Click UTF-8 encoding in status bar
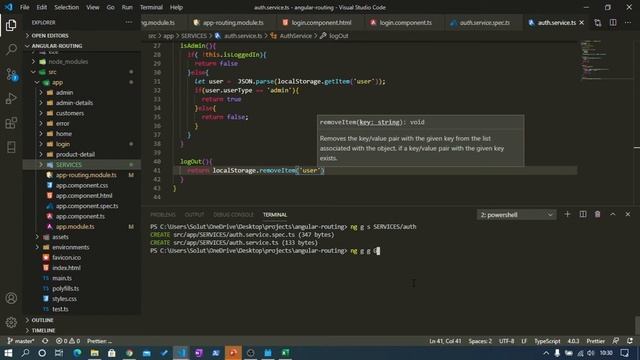Screen dimensions: 640x360 click(507, 341)
